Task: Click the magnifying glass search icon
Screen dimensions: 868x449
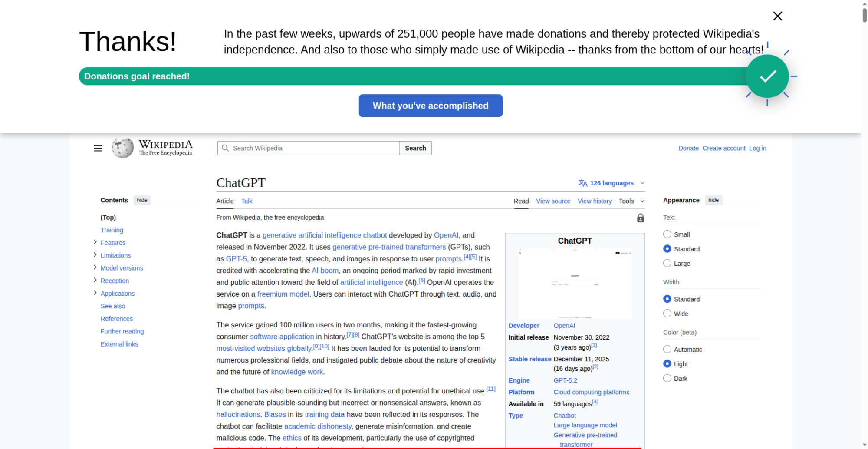Action: coord(225,148)
